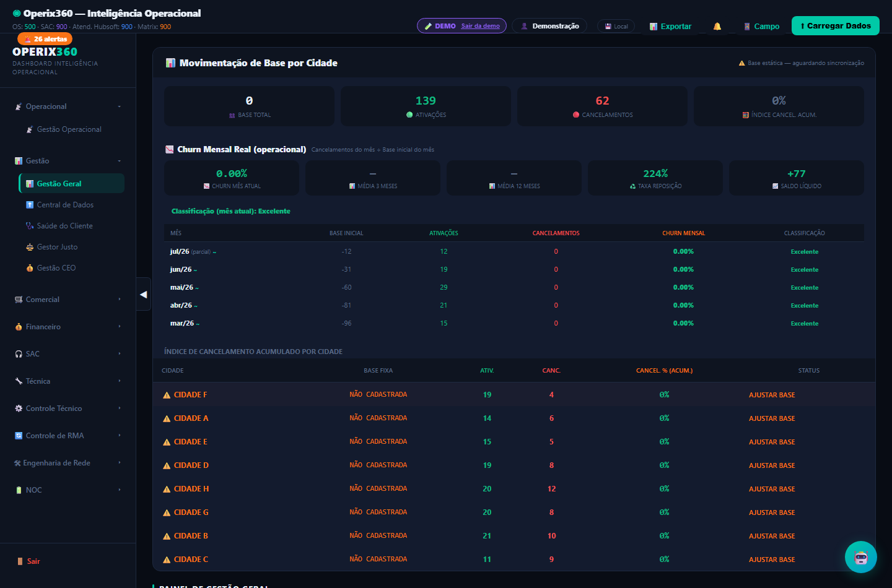Open Saúde do Cliente page

click(71, 226)
